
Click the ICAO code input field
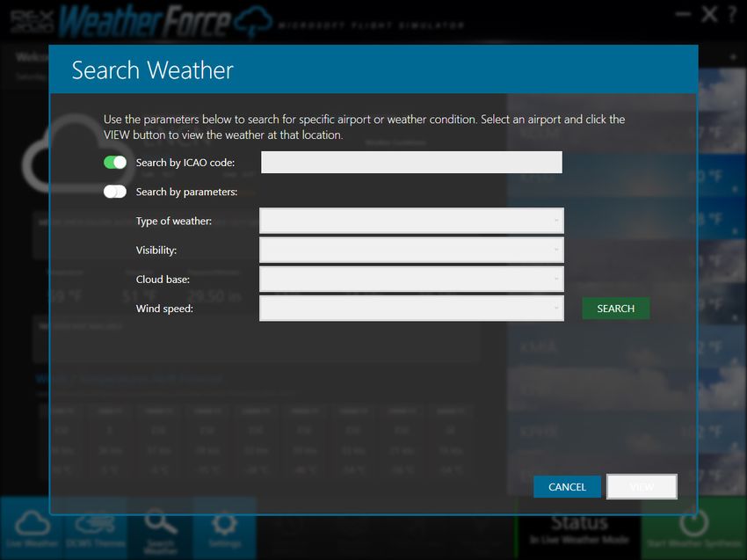click(411, 162)
